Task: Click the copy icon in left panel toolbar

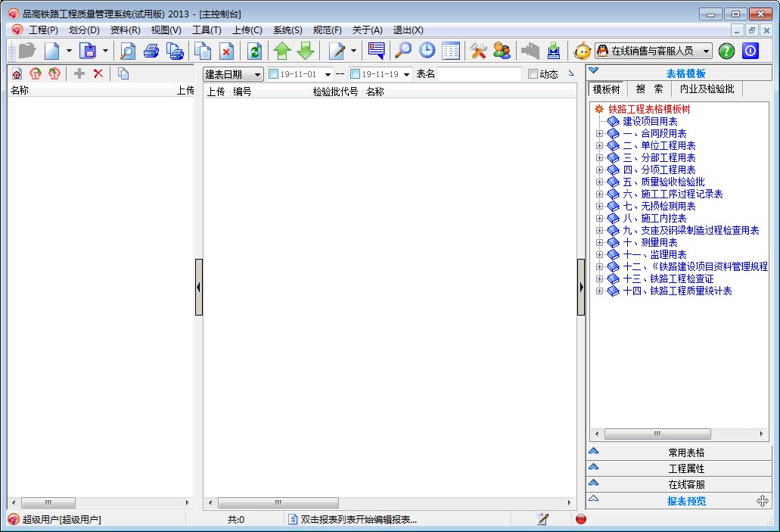Action: point(123,73)
